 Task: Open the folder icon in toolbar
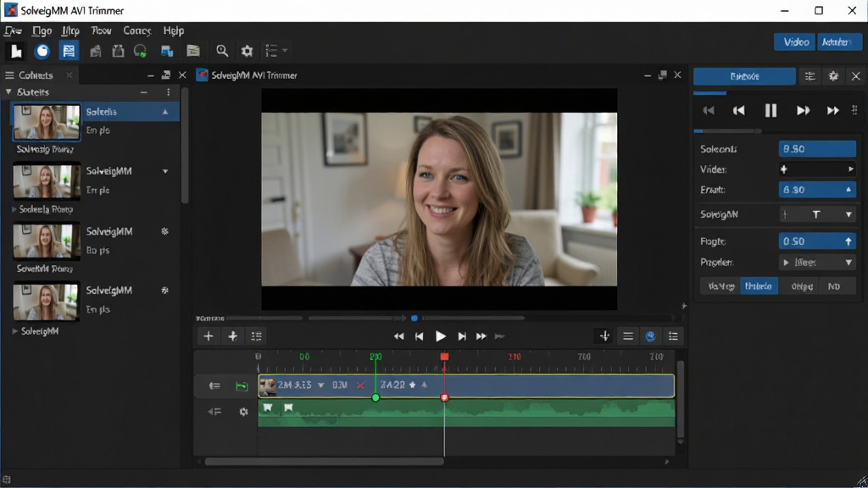coord(193,51)
